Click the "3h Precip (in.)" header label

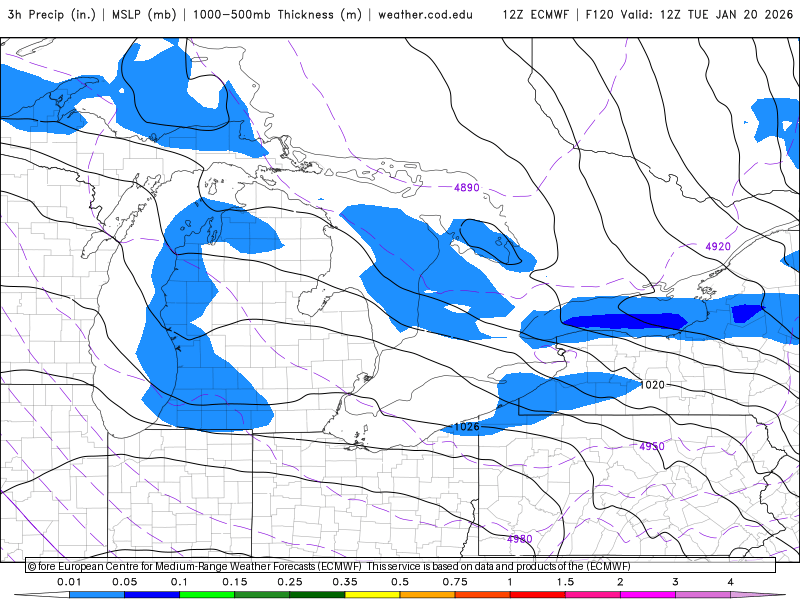[51, 15]
